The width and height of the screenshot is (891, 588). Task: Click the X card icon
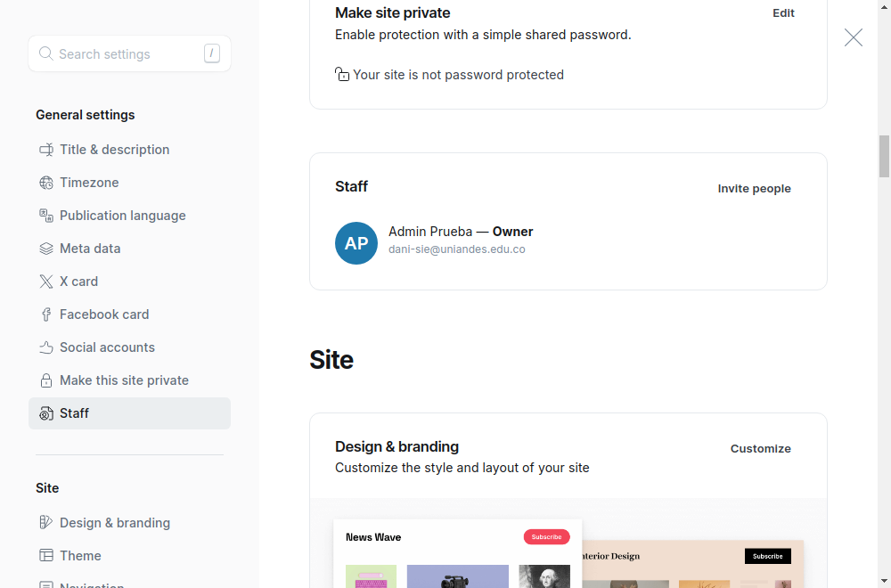[x=46, y=282]
